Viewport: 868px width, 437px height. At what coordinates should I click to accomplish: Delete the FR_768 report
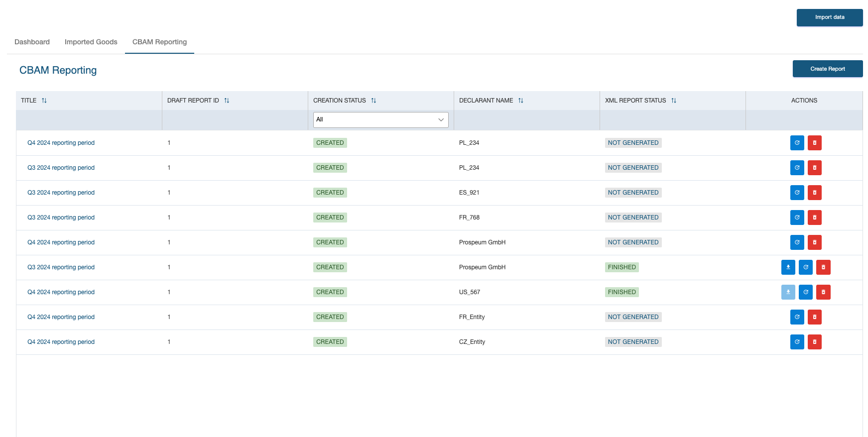click(x=814, y=218)
